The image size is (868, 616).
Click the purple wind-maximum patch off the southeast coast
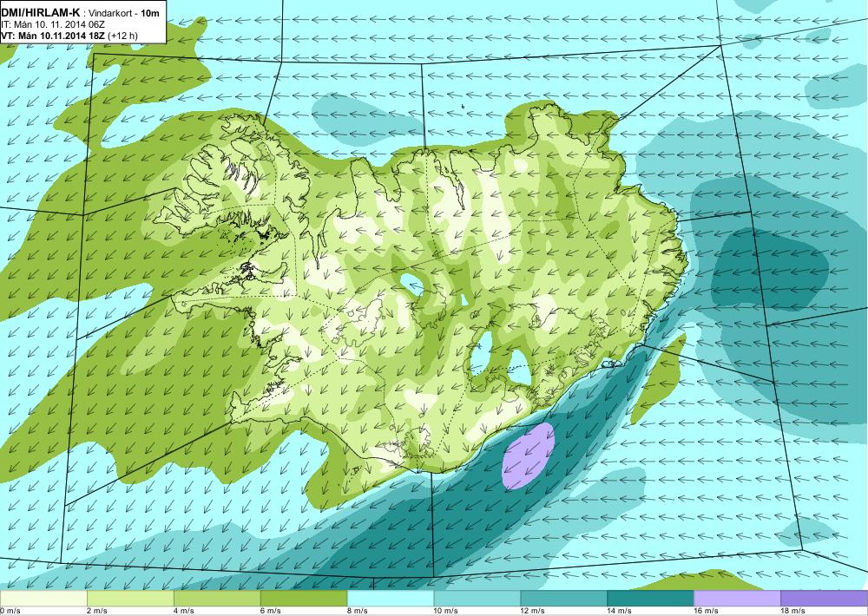(x=528, y=456)
